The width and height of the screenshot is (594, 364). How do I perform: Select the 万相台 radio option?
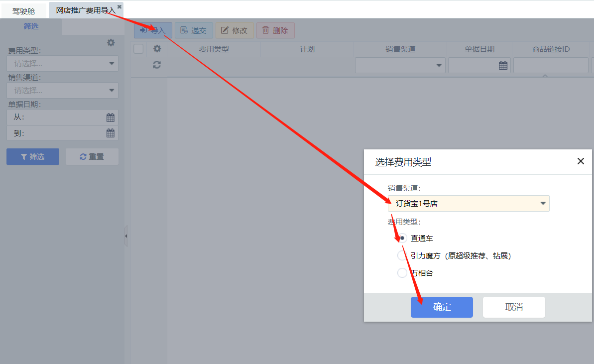pos(402,273)
